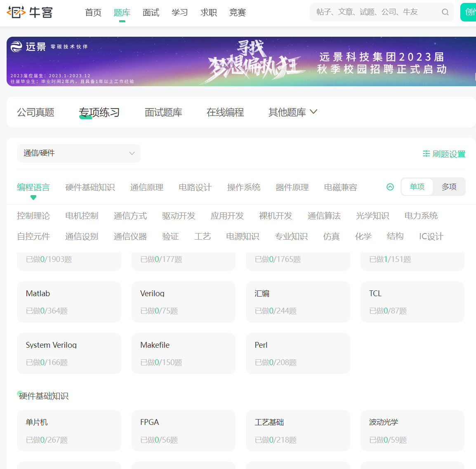
Task: Open the Verilog practice card
Action: coord(184,302)
